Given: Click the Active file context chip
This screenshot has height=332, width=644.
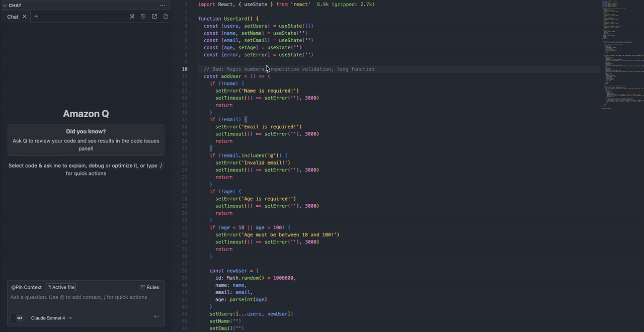Looking at the screenshot, I should [x=61, y=287].
